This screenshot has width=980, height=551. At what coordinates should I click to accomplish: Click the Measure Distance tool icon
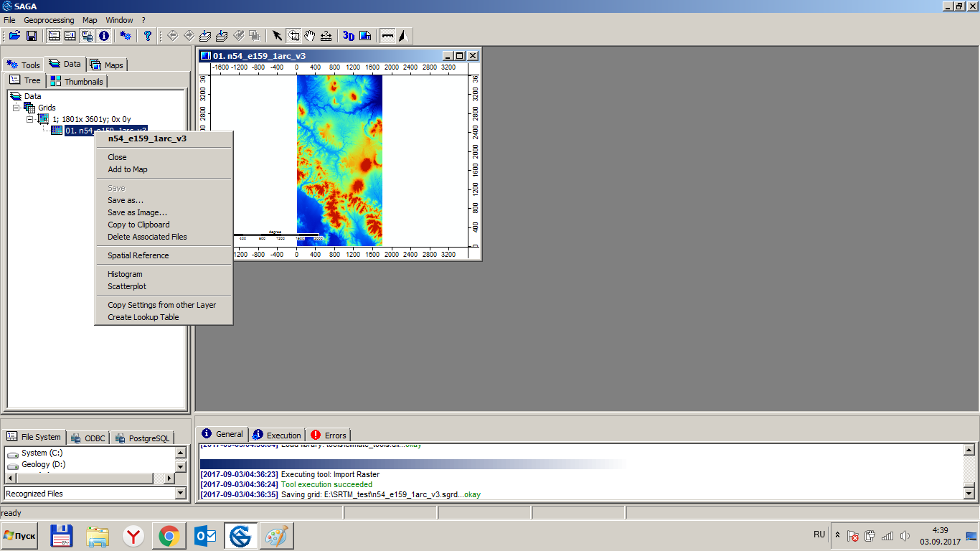tap(326, 36)
